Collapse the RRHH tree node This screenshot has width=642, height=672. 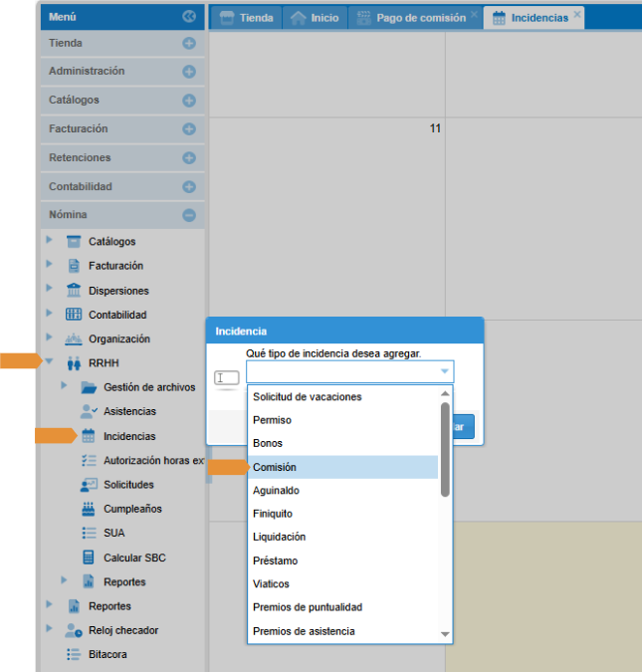[x=48, y=362]
